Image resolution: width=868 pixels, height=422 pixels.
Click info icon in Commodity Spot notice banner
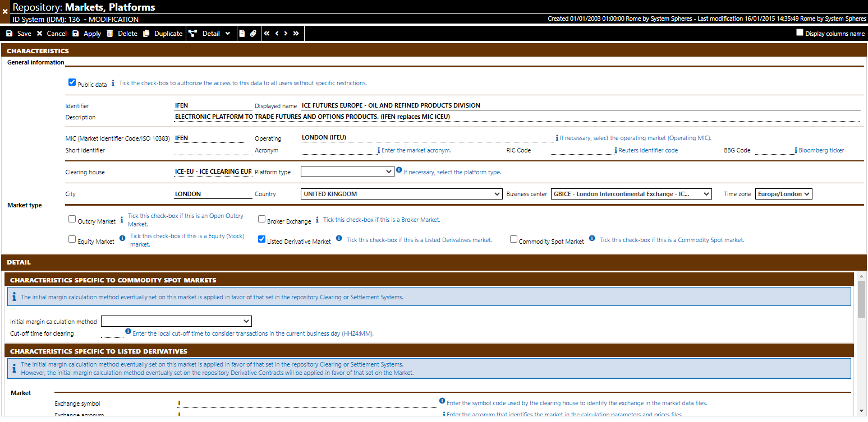14,296
